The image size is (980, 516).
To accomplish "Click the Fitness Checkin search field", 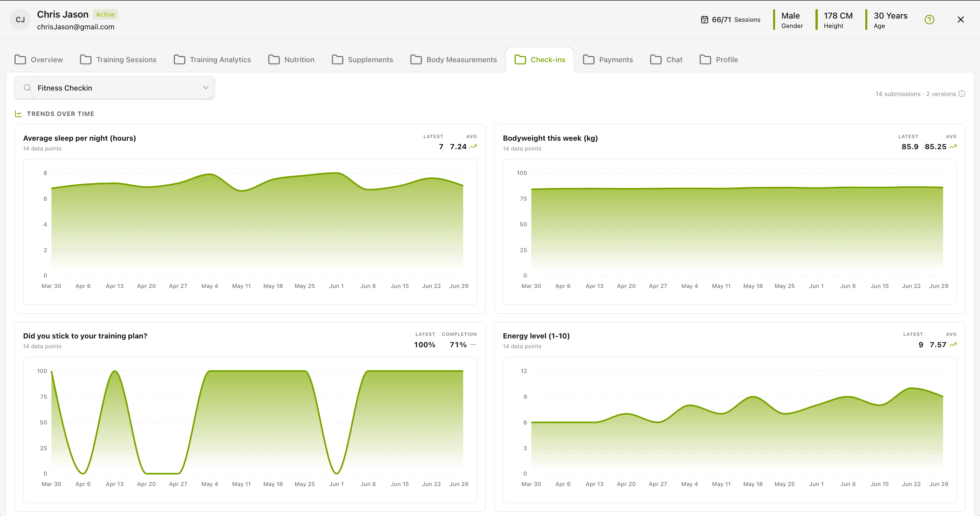I will coord(114,88).
